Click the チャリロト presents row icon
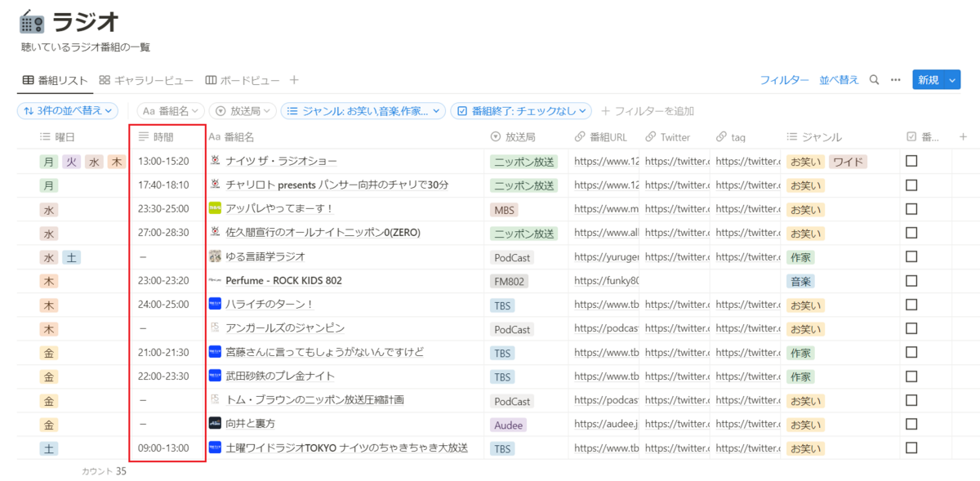Screen dimensions: 980x481 215,185
